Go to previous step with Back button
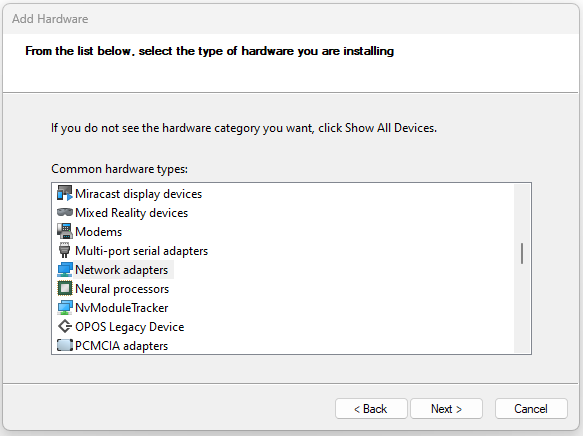This screenshot has height=436, width=583. [371, 409]
